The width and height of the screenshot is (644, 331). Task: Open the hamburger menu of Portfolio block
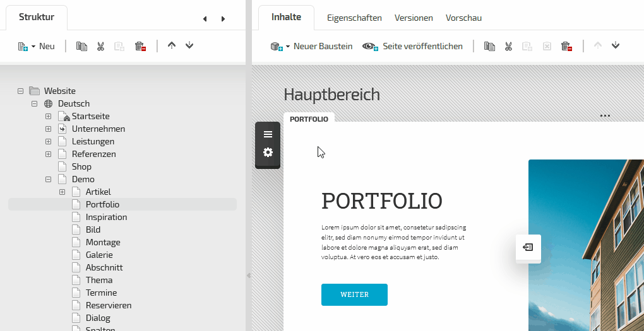268,134
